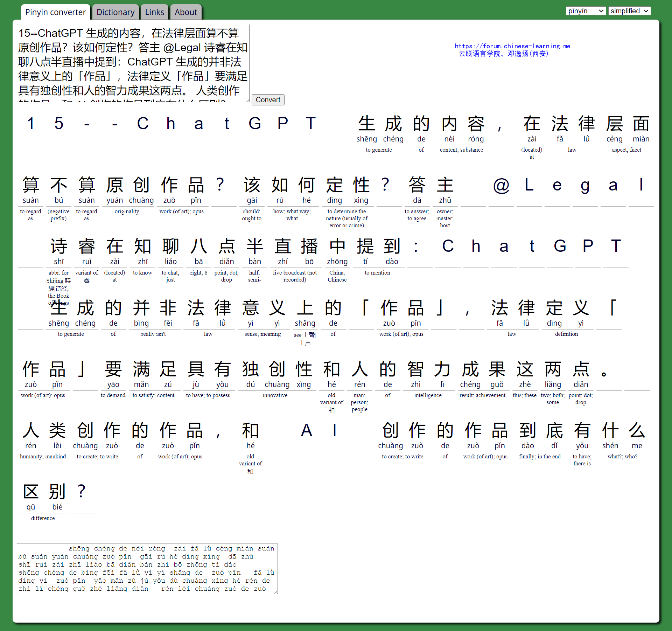Click the definition 'China; Chinese'

pos(337,276)
